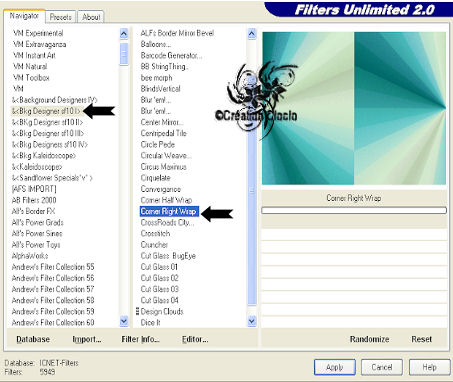Select the Navigator tab

(24, 16)
